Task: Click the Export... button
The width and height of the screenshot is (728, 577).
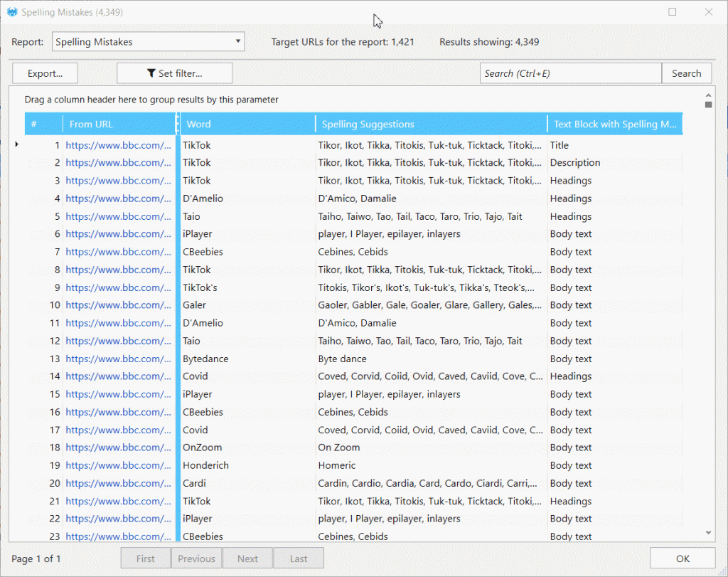Action: 45,73
